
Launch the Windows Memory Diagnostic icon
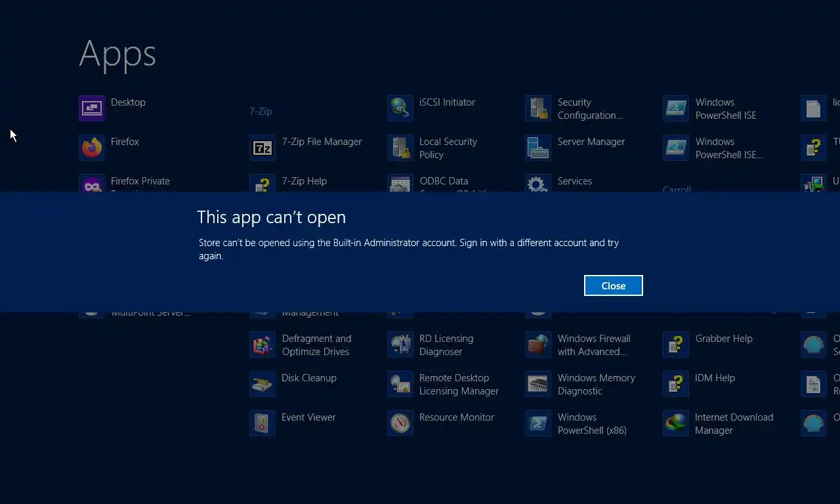(538, 384)
